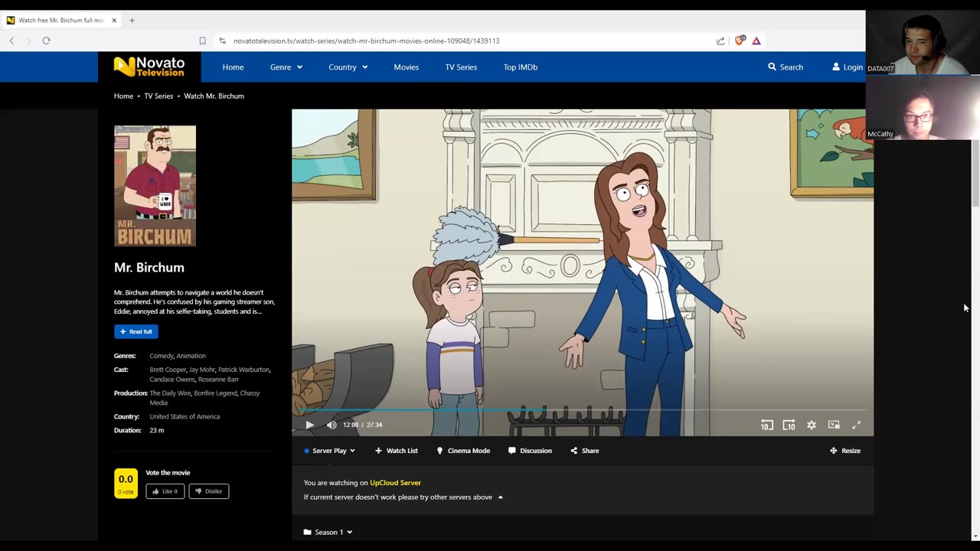The width and height of the screenshot is (980, 551).
Task: Add show to Watch List
Action: (x=397, y=451)
